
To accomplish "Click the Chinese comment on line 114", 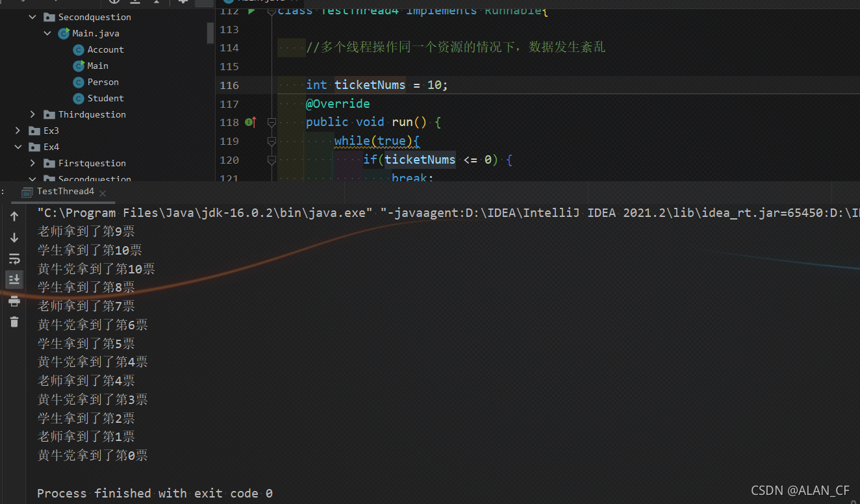I will tap(455, 47).
